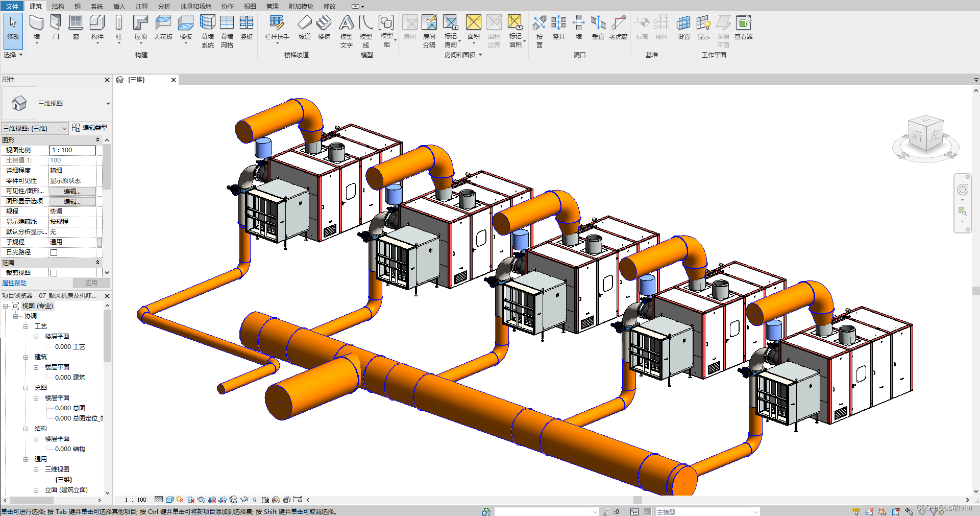980x516 pixels.
Task: Choose the Wall tool
Action: 37,29
